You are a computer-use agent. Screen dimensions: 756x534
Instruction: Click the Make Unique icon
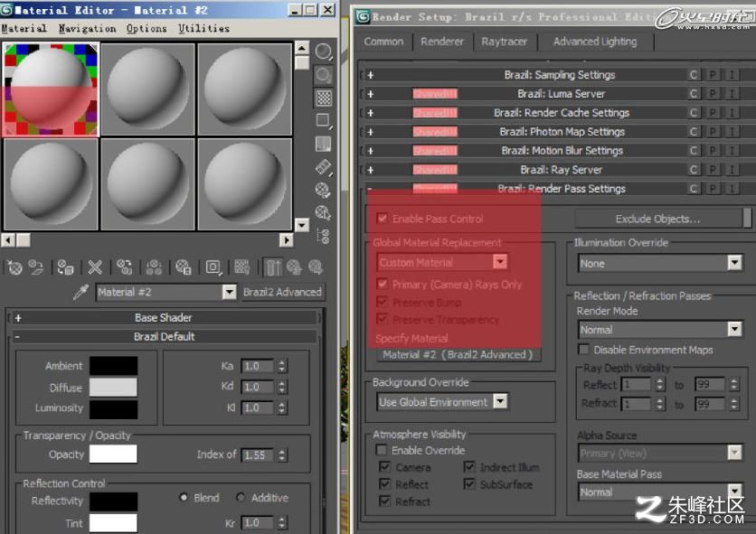154,267
